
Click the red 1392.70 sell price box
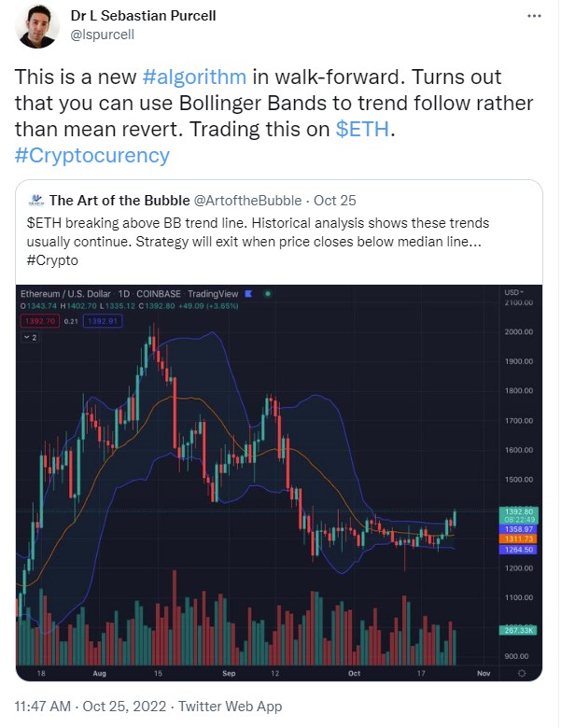tap(40, 321)
